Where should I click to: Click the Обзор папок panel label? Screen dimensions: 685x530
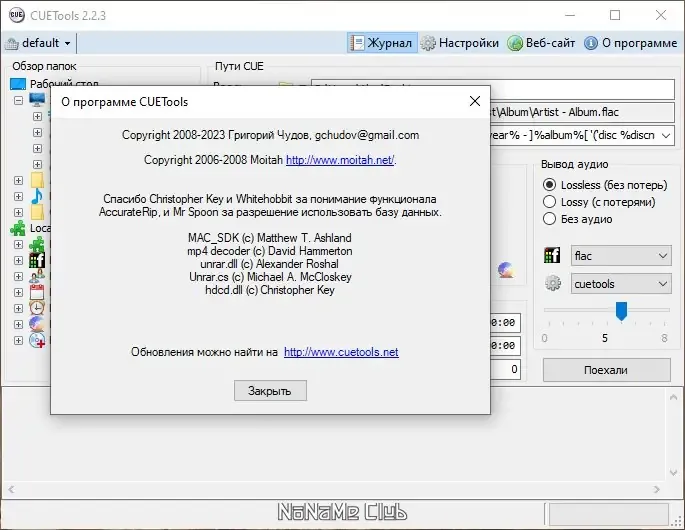44,66
